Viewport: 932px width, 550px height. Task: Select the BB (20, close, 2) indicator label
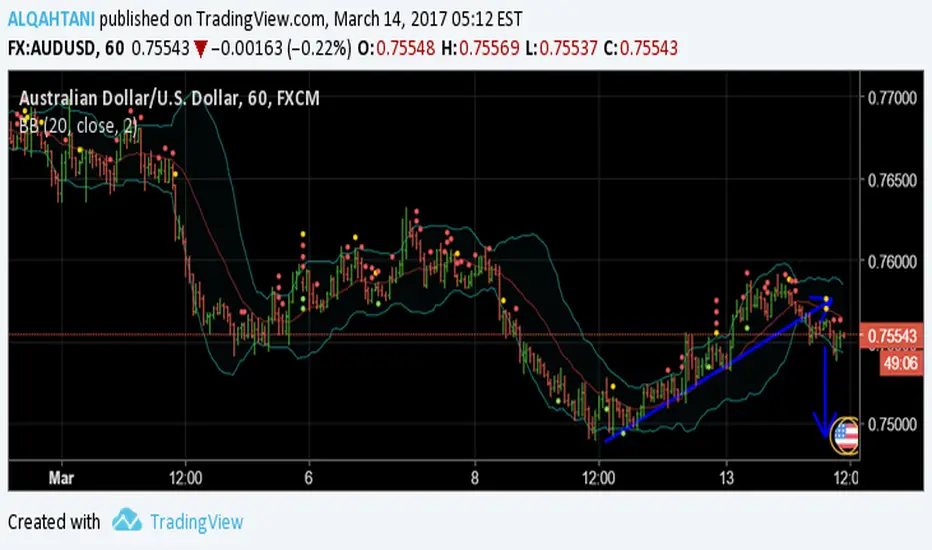[x=78, y=125]
